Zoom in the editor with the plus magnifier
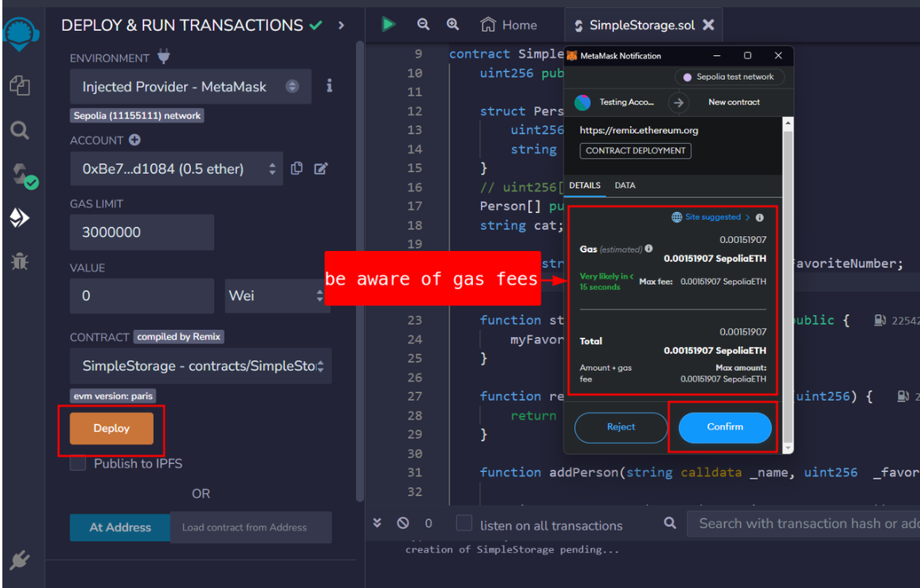This screenshot has height=588, width=920. pos(452,24)
